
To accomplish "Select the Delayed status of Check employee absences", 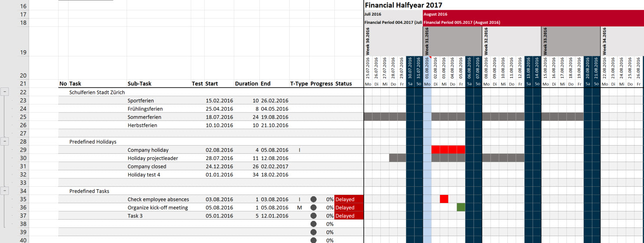I will [x=349, y=199].
